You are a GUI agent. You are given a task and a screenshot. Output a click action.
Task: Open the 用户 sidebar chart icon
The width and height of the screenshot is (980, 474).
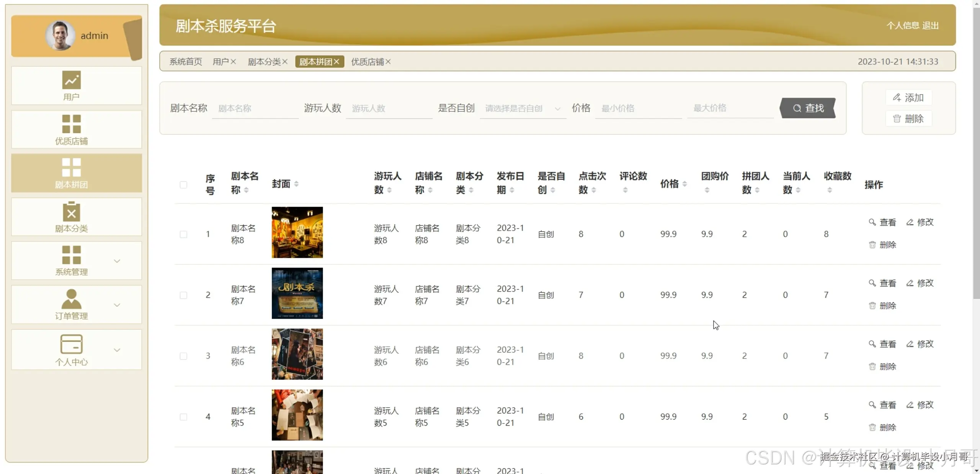72,80
